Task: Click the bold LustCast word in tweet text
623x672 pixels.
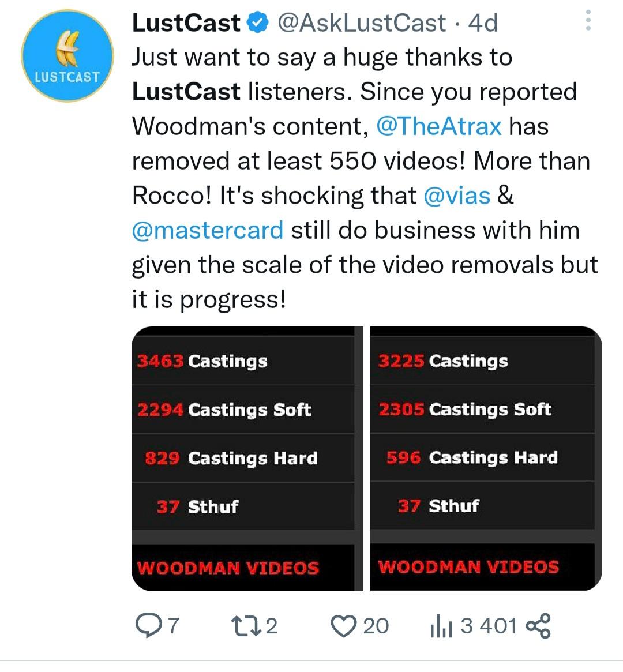Action: (186, 92)
